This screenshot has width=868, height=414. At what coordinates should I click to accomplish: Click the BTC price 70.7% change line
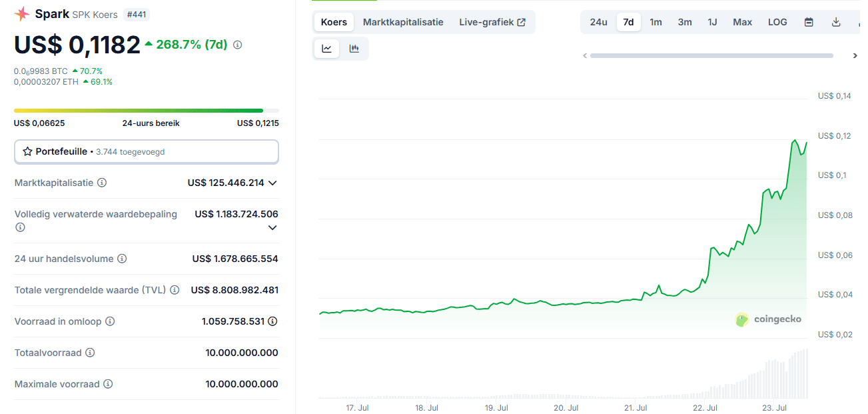click(x=58, y=71)
